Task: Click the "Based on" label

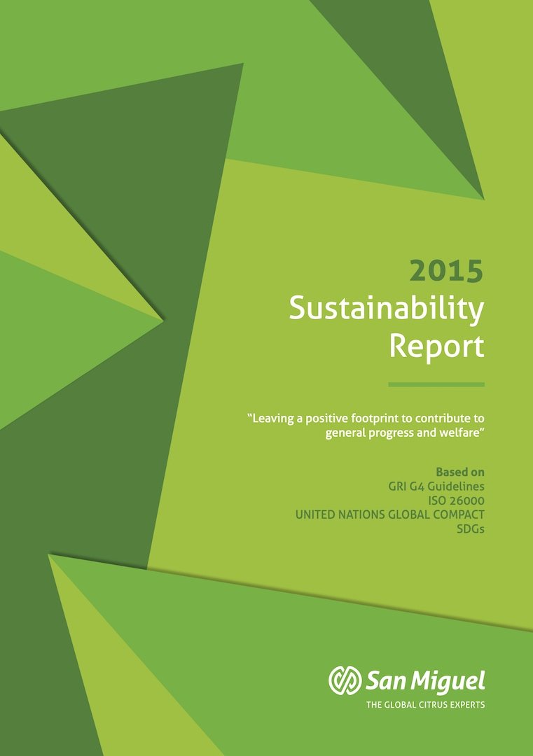Action: point(460,472)
